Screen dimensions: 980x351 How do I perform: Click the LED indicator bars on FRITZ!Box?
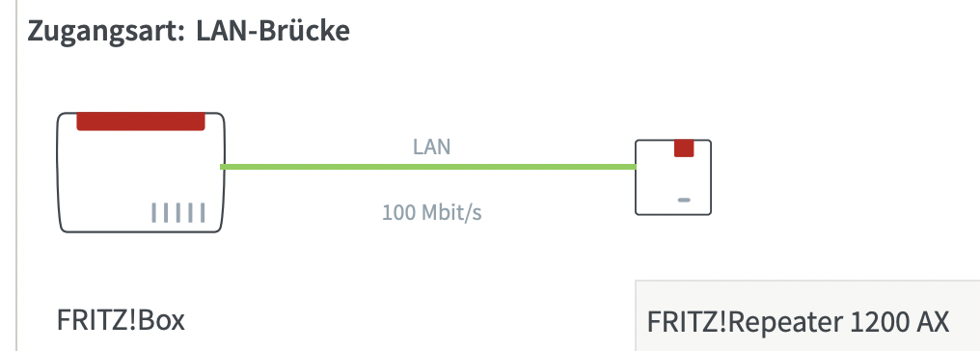click(177, 213)
